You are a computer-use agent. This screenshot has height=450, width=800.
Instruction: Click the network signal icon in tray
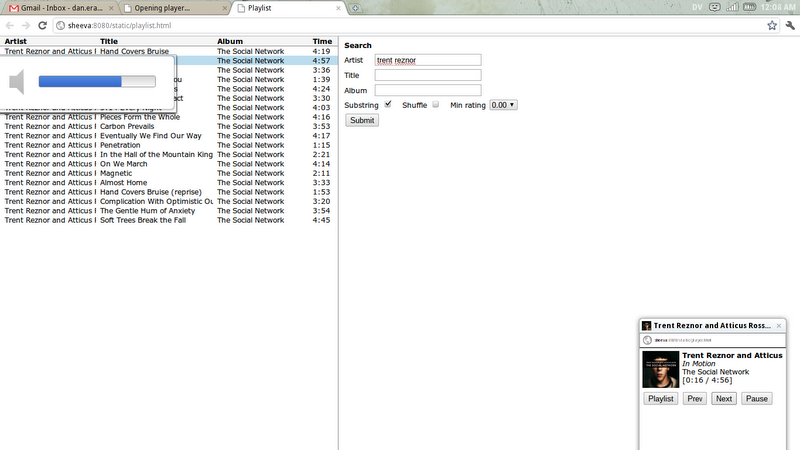(x=732, y=7)
